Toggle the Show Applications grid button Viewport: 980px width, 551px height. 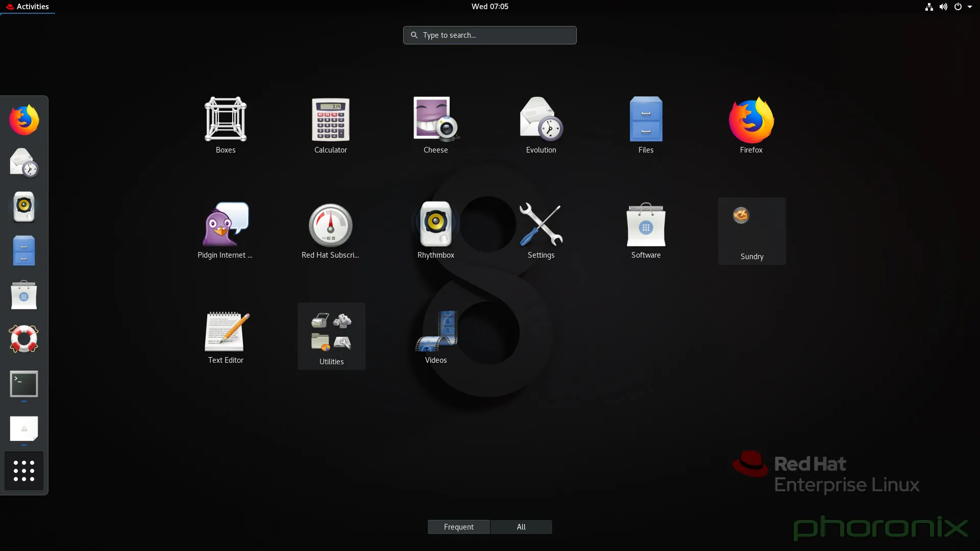tap(24, 471)
